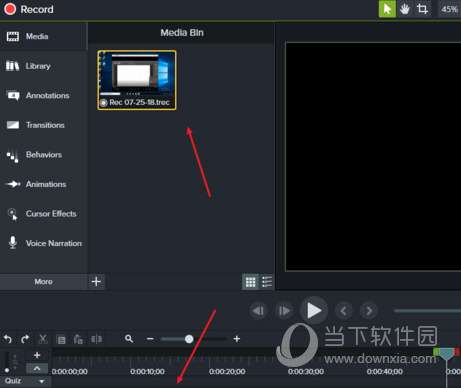Image resolution: width=461 pixels, height=388 pixels.
Task: Click the timeline zoom magnifier icon
Action: click(129, 339)
